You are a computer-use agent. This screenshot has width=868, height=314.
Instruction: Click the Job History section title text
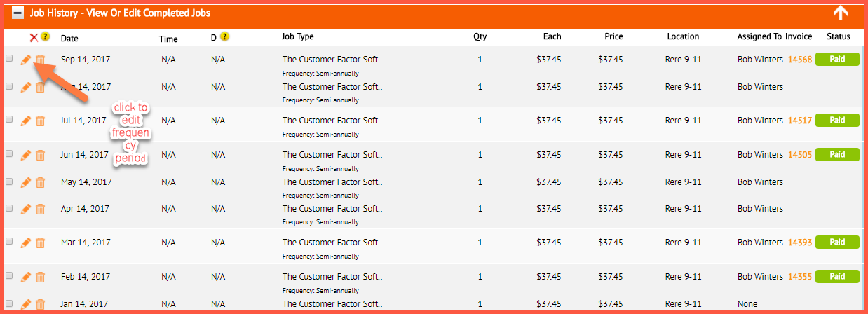pyautogui.click(x=120, y=13)
